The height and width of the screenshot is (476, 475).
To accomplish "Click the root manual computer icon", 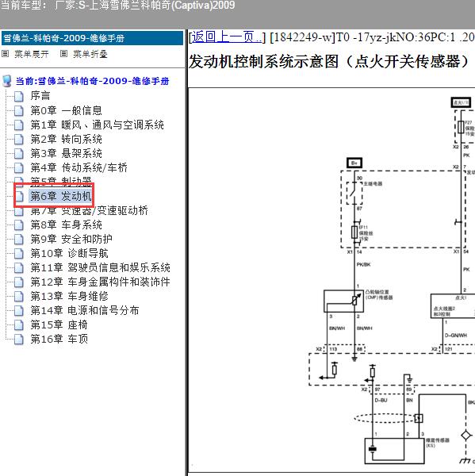I will point(6,81).
